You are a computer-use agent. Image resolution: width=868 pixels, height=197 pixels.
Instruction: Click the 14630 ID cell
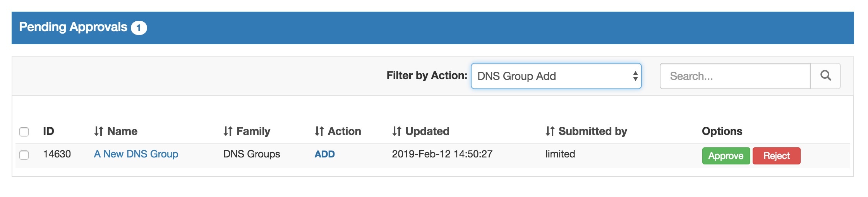(57, 154)
